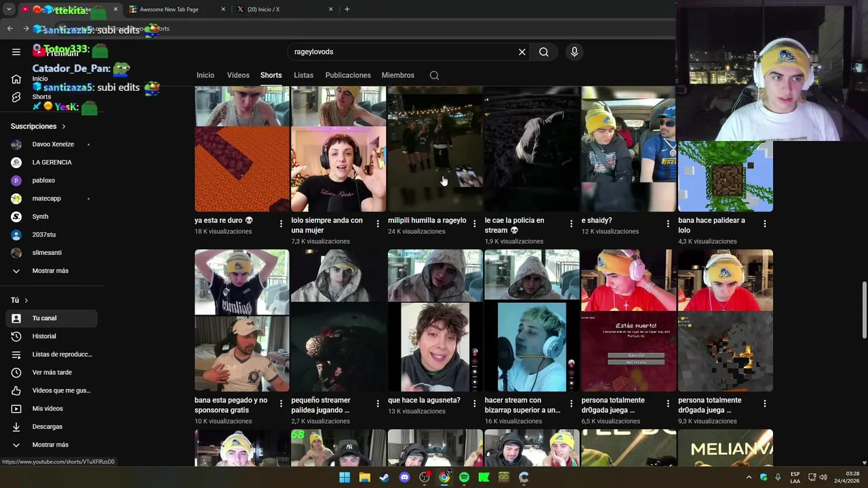Click the page vertical scrollbar thumb
Viewport: 868px width, 488px height.
pyautogui.click(x=864, y=309)
